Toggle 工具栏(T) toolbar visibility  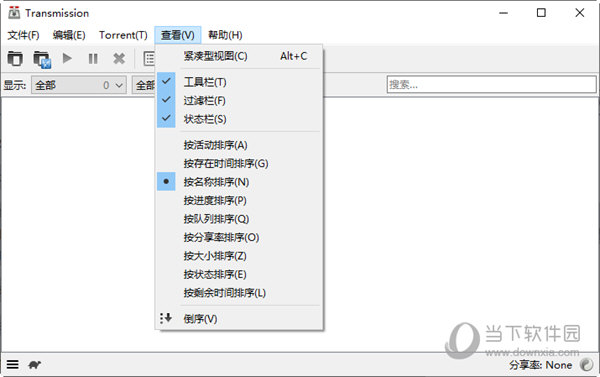pos(240,82)
